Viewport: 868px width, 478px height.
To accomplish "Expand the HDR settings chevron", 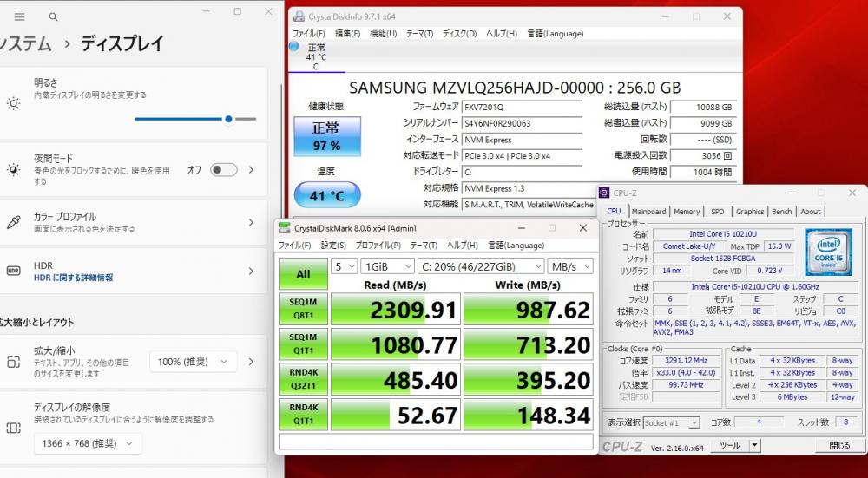I will (x=252, y=271).
